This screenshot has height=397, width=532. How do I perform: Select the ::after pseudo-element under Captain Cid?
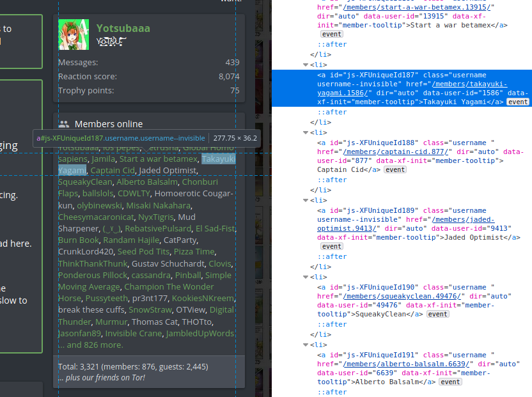point(332,180)
